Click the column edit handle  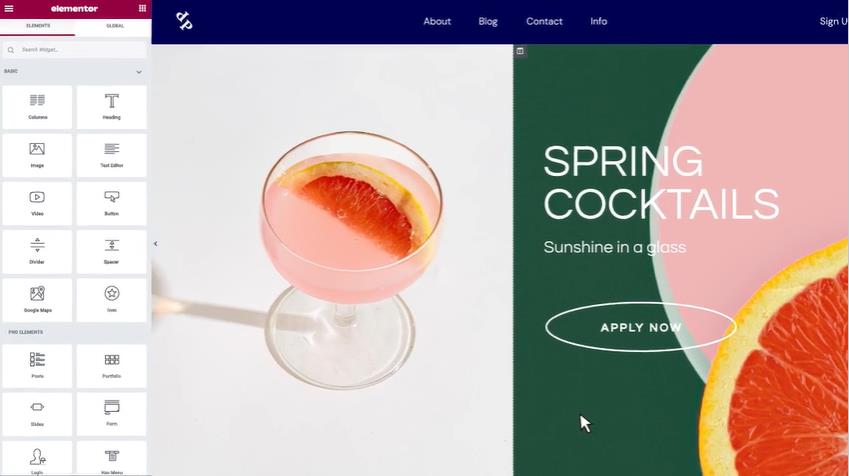click(520, 51)
